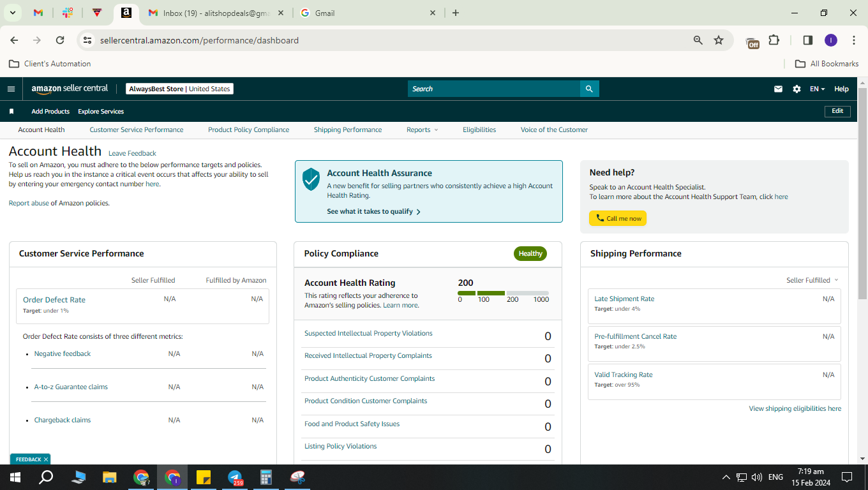The height and width of the screenshot is (490, 868).
Task: Expand the Reports menu dropdown
Action: (x=423, y=130)
